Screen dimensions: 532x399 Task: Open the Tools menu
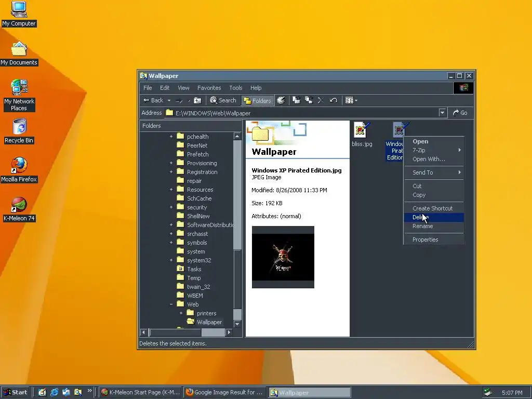(x=235, y=88)
